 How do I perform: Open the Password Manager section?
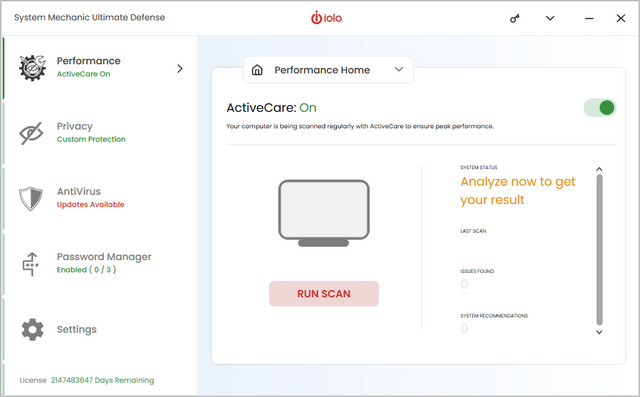tap(104, 257)
